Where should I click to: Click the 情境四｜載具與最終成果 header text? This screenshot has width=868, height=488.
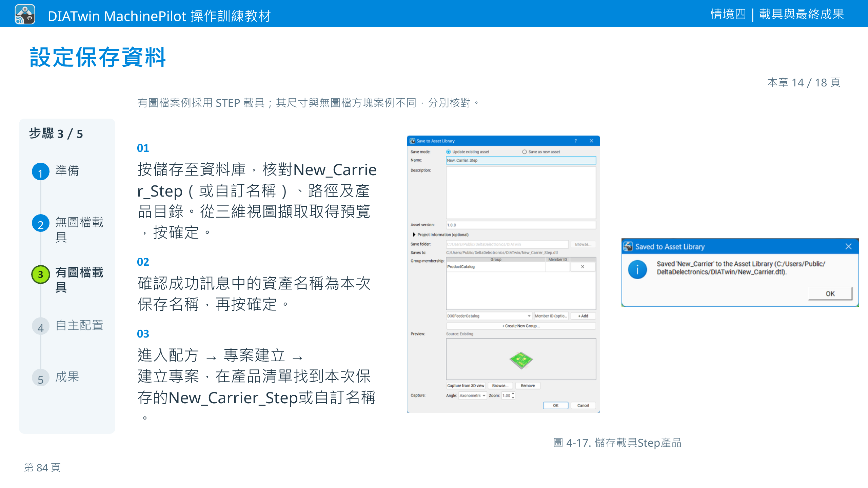777,14
